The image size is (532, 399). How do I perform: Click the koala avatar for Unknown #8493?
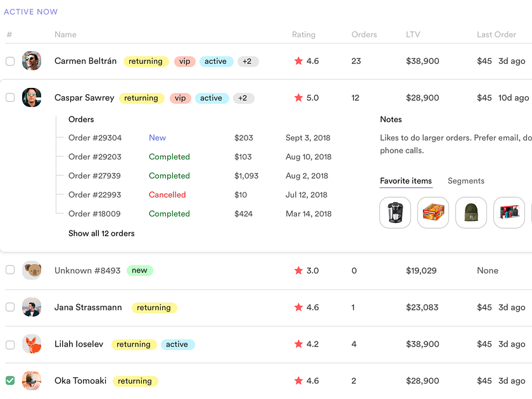click(32, 270)
